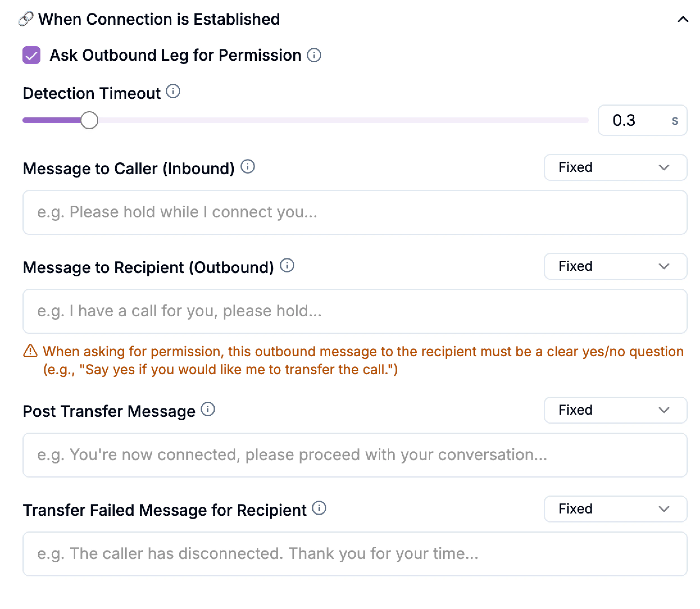The image size is (700, 609).
Task: Focus the Message to Recipient text field
Action: (x=355, y=311)
